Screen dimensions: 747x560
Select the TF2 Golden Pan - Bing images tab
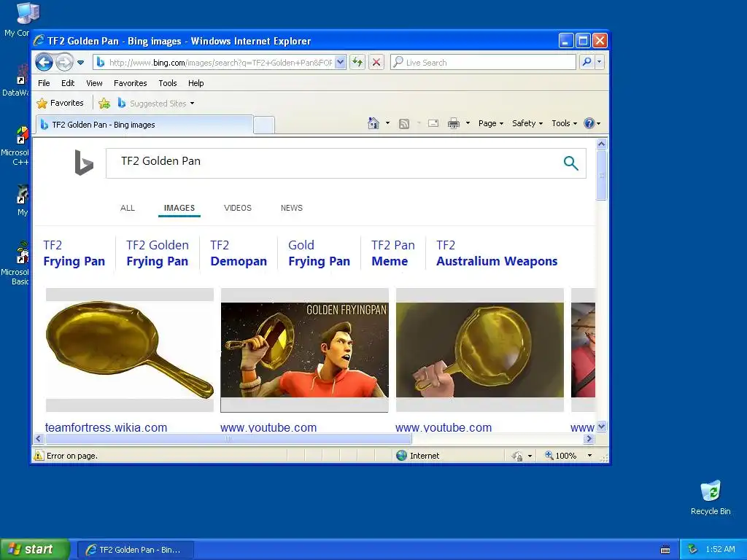point(144,125)
